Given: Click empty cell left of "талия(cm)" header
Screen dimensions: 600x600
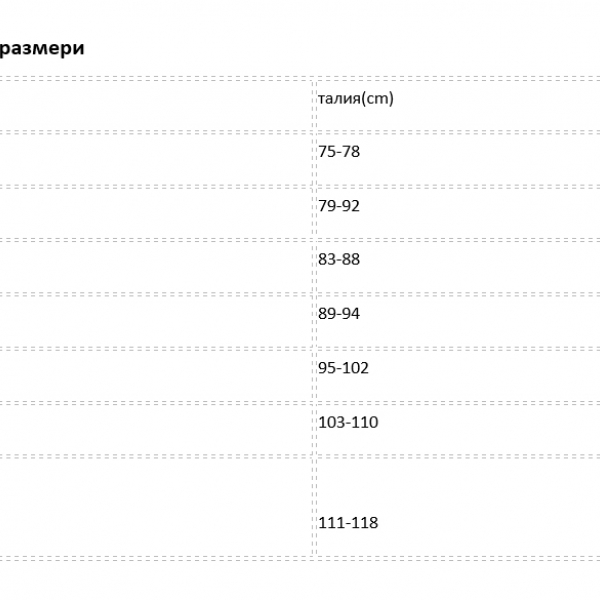Looking at the screenshot, I should 150,99.
